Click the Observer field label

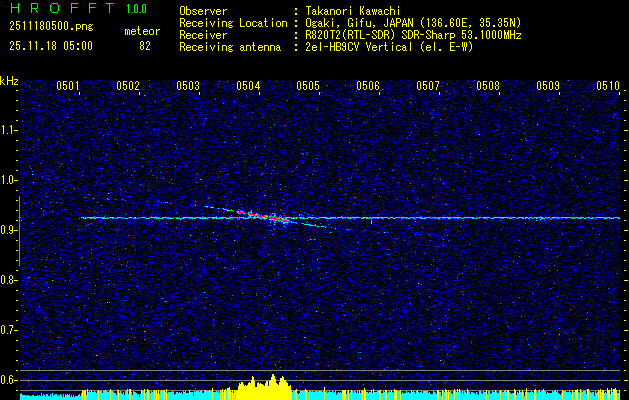click(x=203, y=11)
